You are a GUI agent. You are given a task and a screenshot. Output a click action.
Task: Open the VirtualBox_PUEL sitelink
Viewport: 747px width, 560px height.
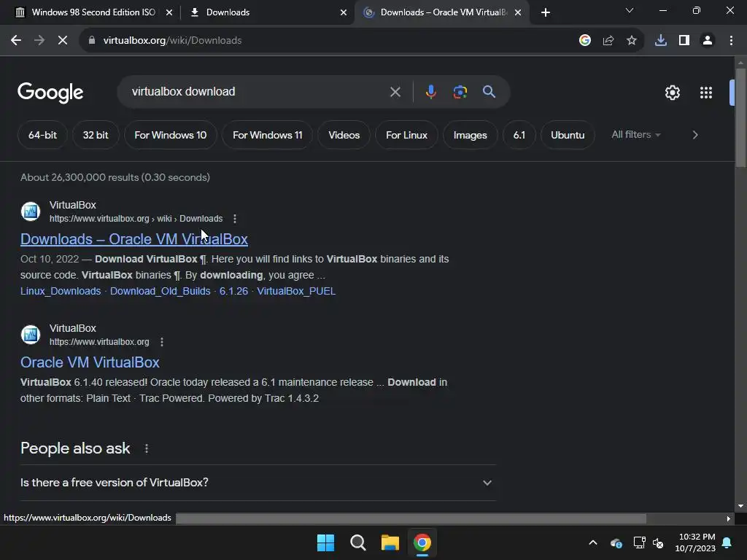pyautogui.click(x=296, y=291)
